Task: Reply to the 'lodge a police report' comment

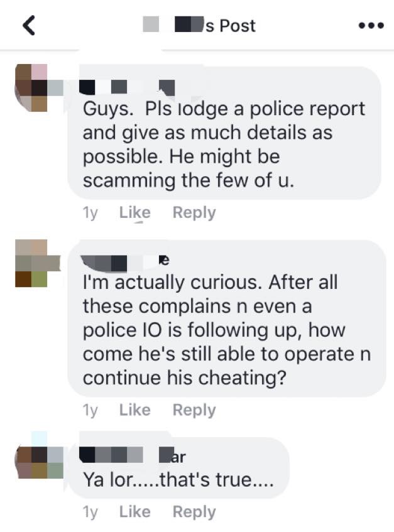Action: coord(194,213)
